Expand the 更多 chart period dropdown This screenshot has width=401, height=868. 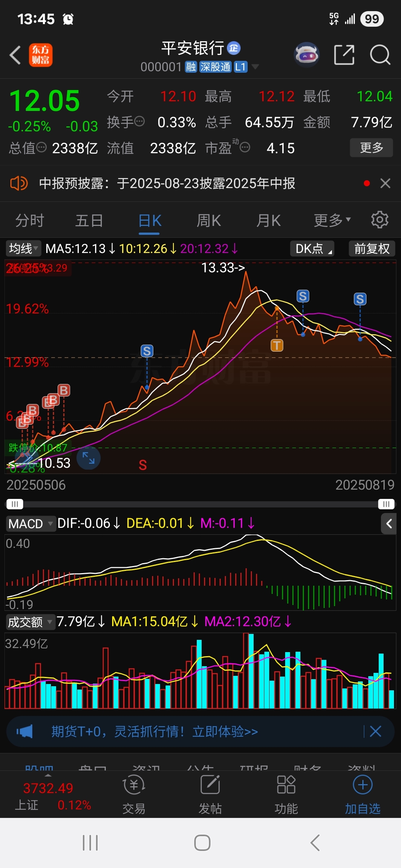click(x=332, y=220)
